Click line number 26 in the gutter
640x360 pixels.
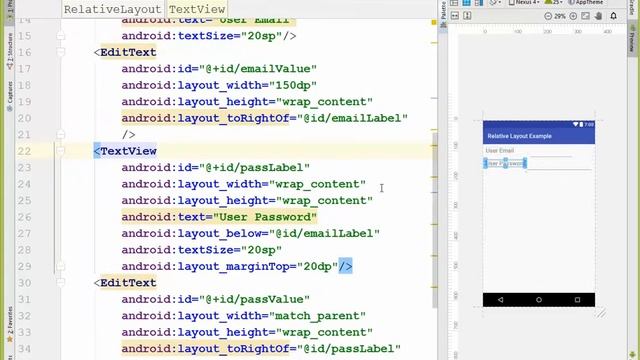[x=24, y=217]
